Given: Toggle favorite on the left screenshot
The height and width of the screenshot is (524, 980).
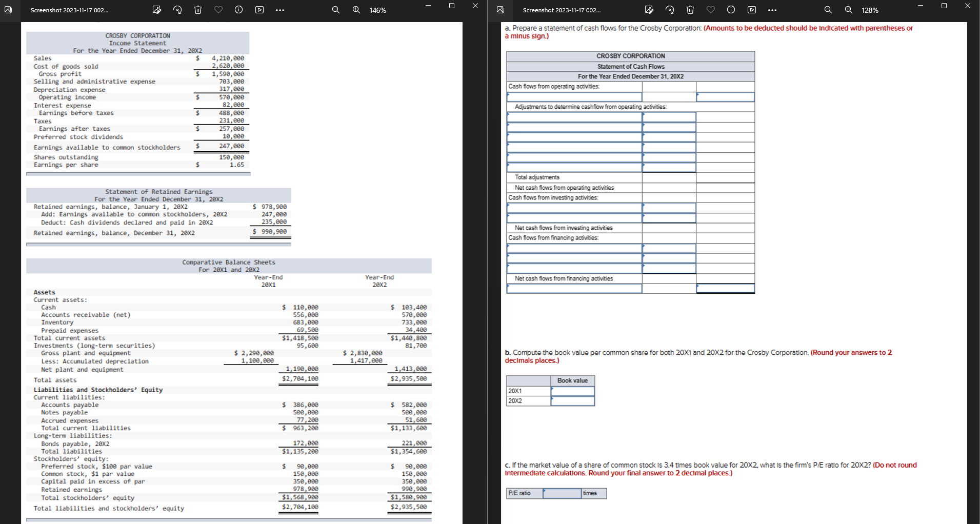Looking at the screenshot, I should point(218,10).
